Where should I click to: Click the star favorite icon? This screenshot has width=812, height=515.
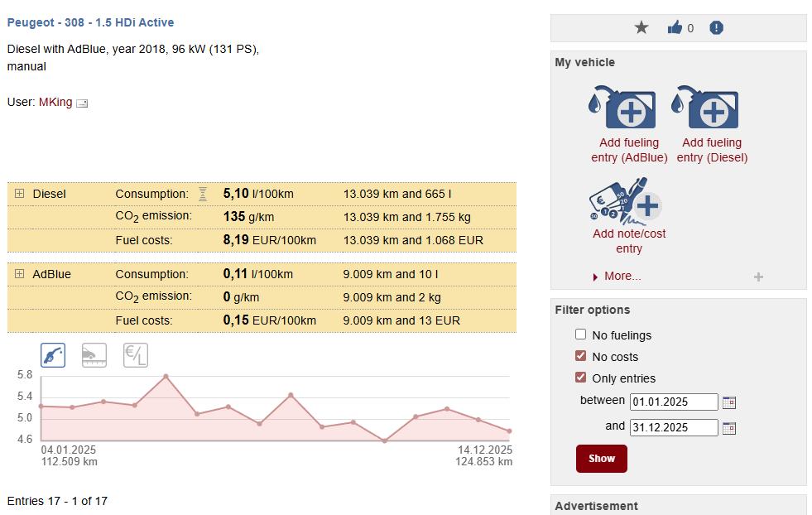641,27
